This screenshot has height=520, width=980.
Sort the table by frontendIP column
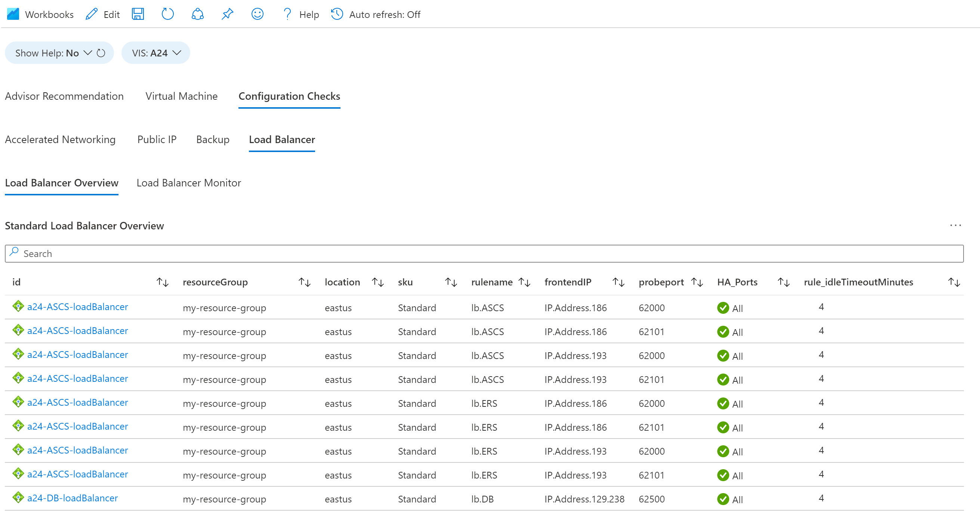(618, 282)
